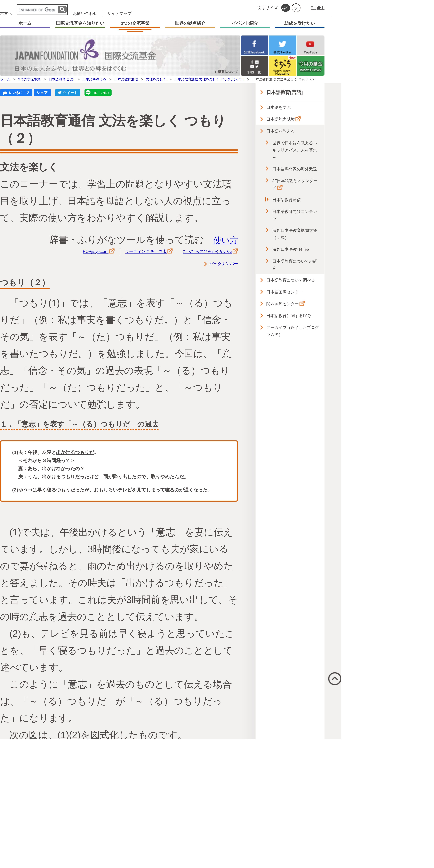Open the Wochi Kochi Magazine tile
Screen dimensions: 434x868
pyautogui.click(x=282, y=66)
